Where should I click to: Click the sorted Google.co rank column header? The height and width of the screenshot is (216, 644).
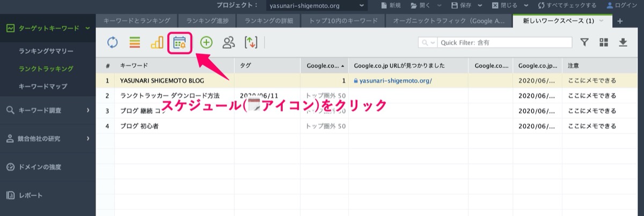(324, 66)
